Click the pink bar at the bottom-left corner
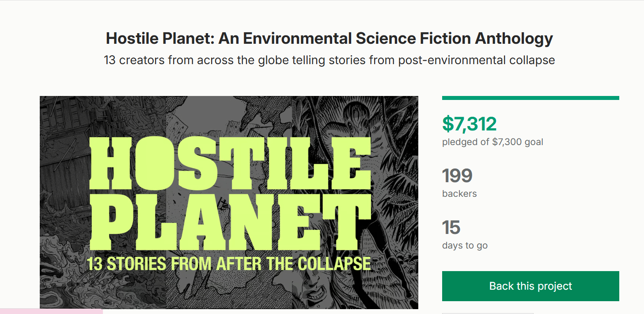The width and height of the screenshot is (644, 314). pos(51,311)
